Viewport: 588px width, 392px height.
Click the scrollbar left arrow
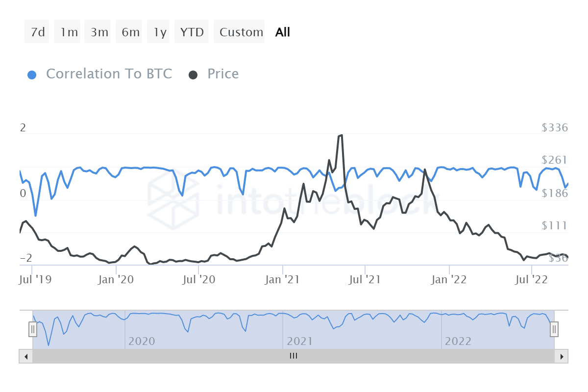pos(26,356)
